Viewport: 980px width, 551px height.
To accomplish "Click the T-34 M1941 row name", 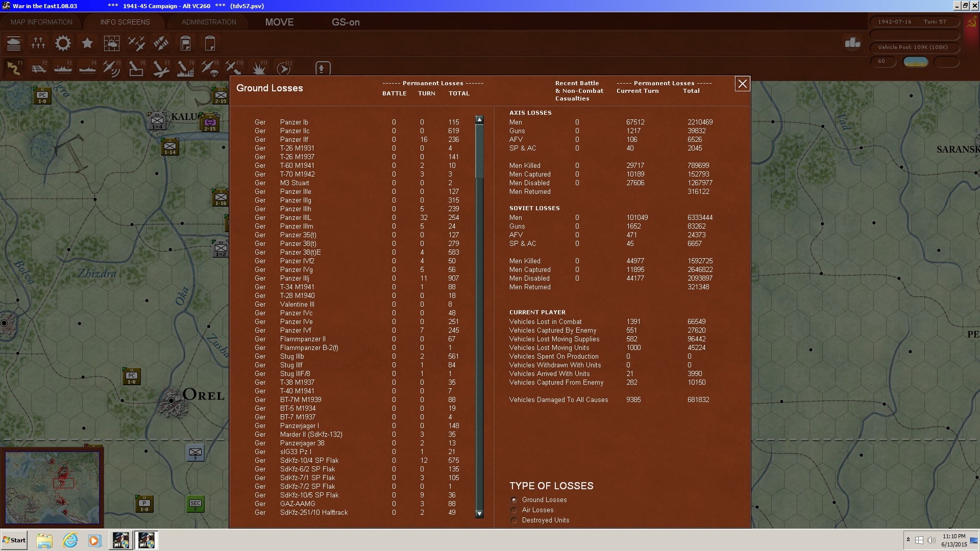I will (x=297, y=287).
